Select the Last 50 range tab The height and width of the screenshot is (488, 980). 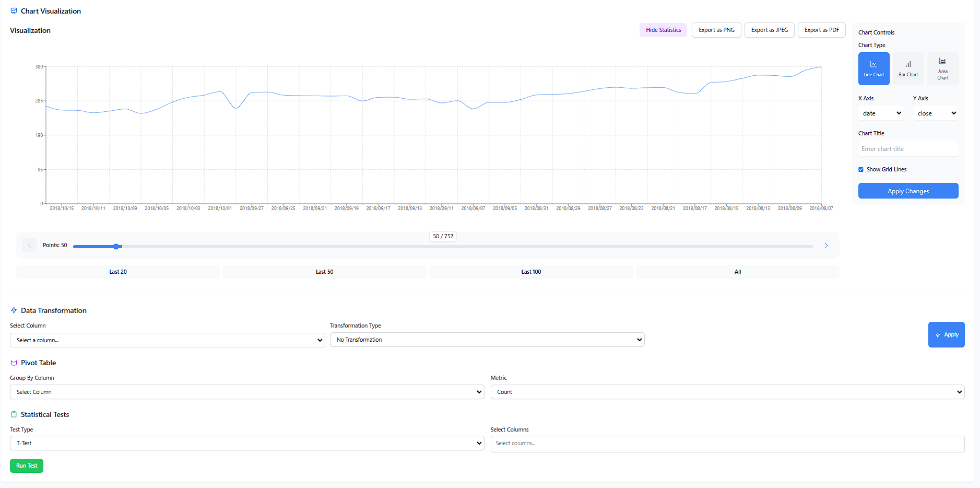(x=325, y=272)
